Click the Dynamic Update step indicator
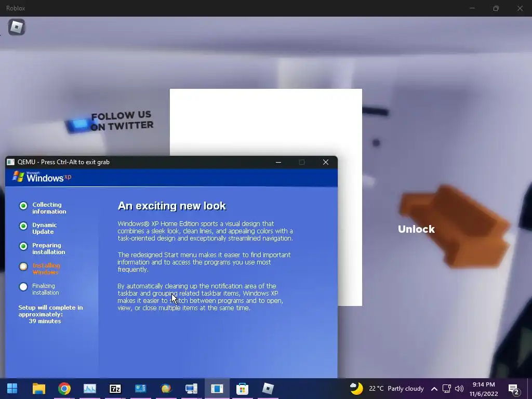 coord(23,226)
